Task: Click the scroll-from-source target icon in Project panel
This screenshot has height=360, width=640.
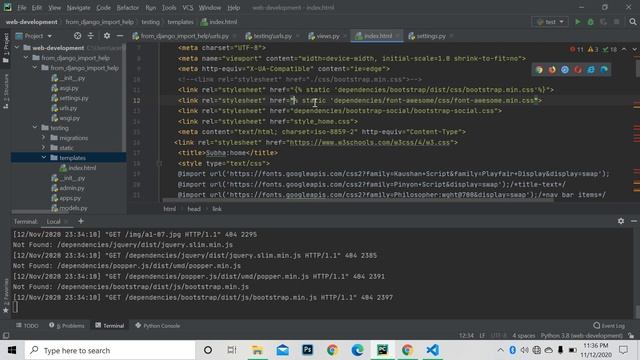Action: [x=77, y=36]
